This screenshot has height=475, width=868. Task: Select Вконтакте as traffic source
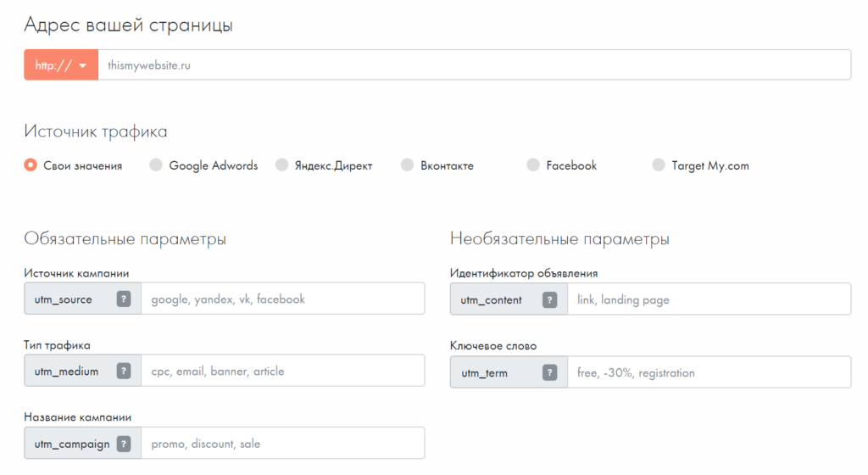(408, 165)
